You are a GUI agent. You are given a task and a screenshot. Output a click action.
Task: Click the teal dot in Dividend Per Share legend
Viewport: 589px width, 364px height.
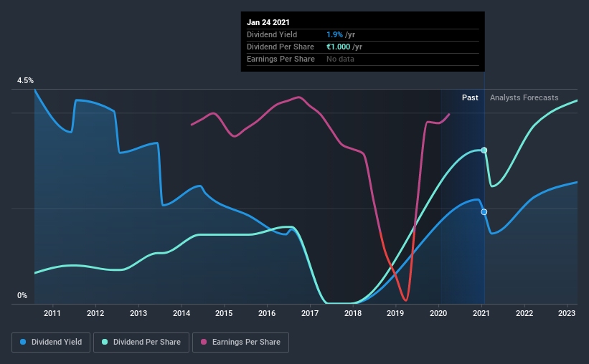pos(105,342)
